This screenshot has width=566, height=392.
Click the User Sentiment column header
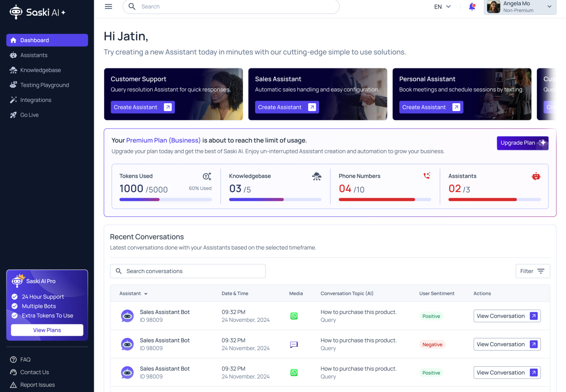437,294
